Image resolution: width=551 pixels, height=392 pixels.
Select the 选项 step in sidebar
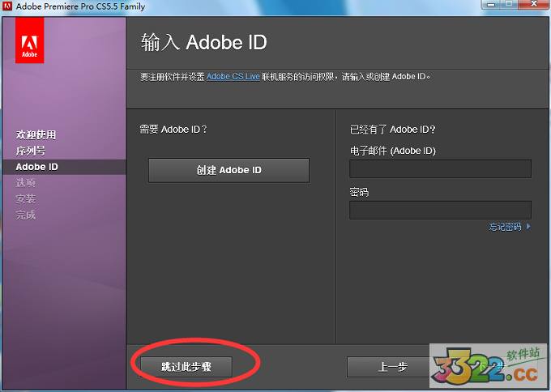pos(26,183)
